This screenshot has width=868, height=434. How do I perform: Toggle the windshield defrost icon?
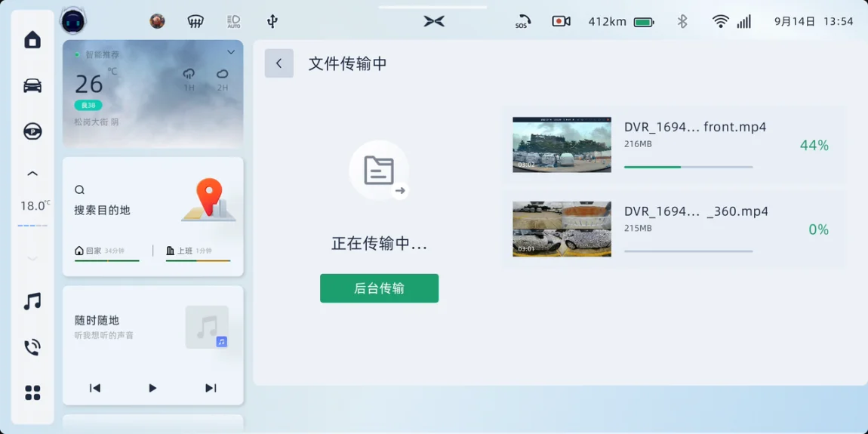[195, 22]
